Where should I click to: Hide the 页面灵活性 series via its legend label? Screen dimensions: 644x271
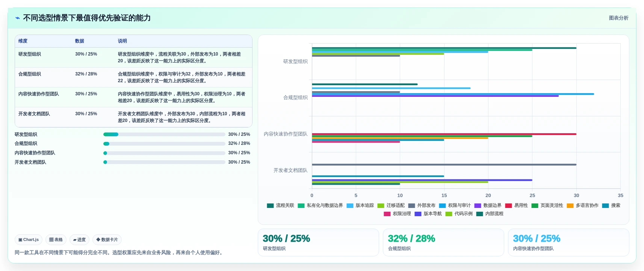pos(552,205)
